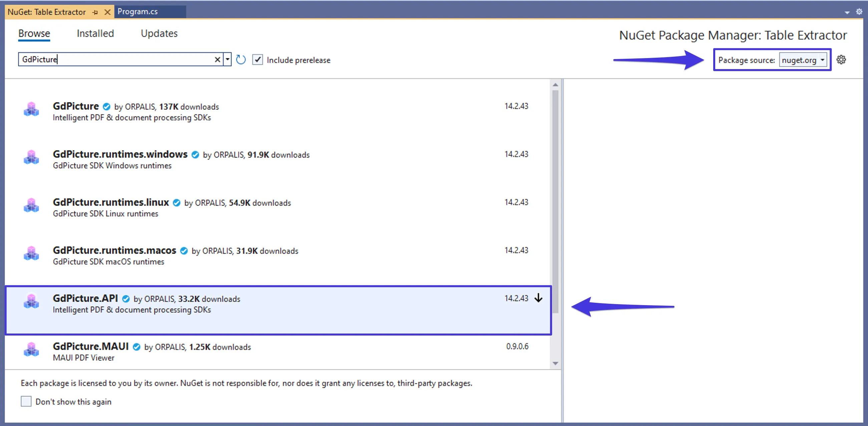Open package source settings gear icon
Viewport: 868px width, 426px height.
pyautogui.click(x=841, y=60)
